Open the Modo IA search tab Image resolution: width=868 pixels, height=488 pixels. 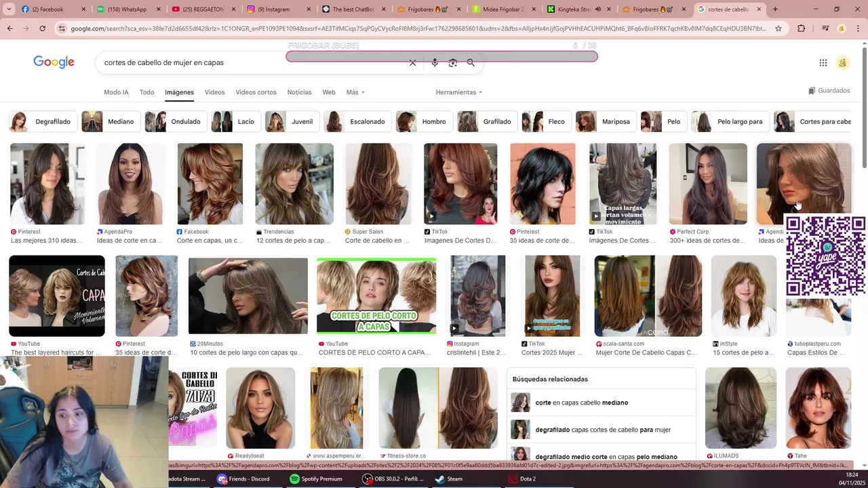coord(116,92)
